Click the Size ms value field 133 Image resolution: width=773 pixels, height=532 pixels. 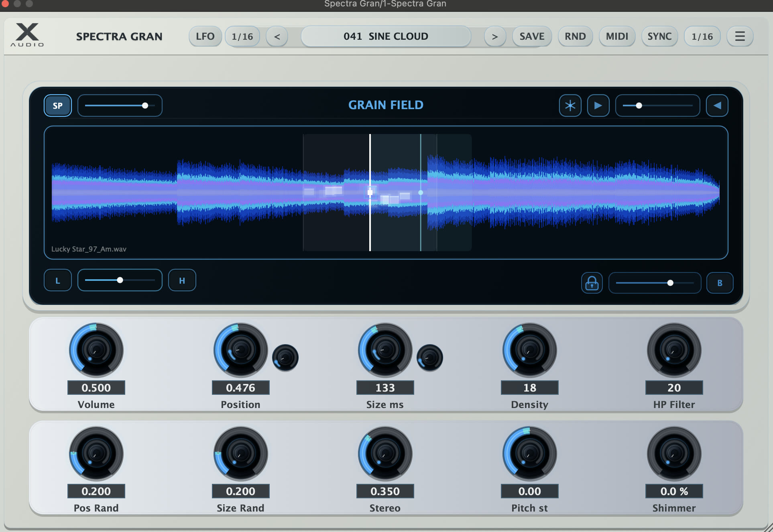(385, 388)
